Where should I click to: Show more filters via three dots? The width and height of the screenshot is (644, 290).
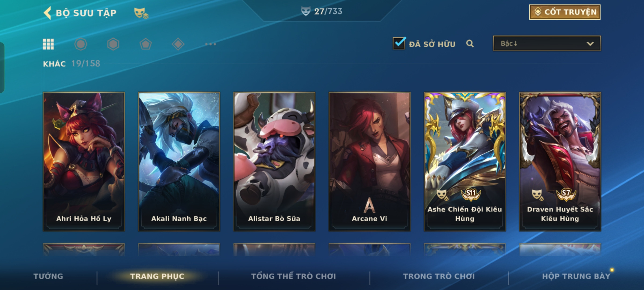click(x=211, y=44)
